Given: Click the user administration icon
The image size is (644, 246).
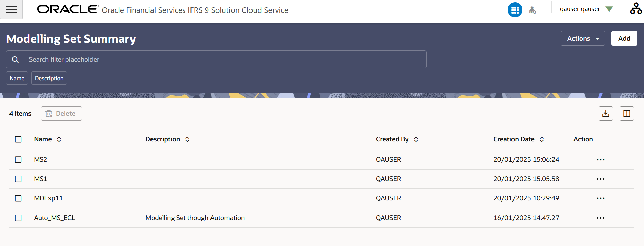Looking at the screenshot, I should pyautogui.click(x=532, y=10).
